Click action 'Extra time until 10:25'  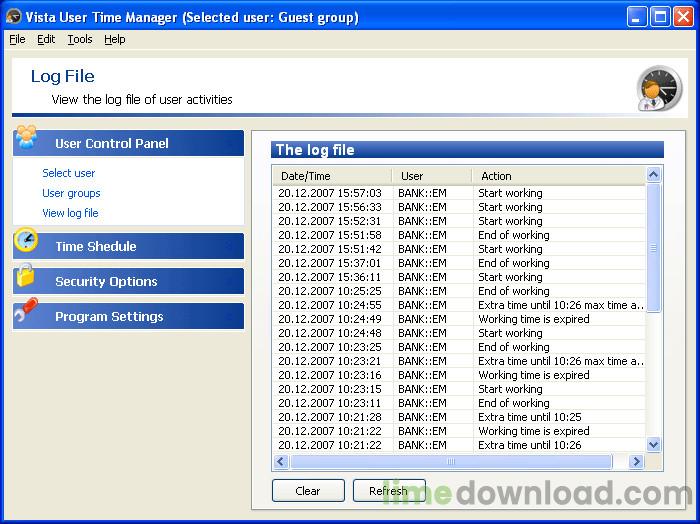tap(530, 417)
